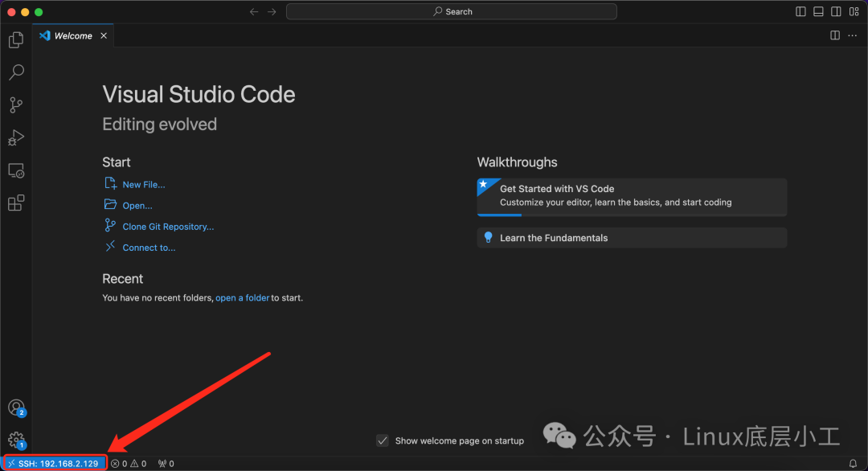Click the Clone Git Repository... link

[168, 227]
